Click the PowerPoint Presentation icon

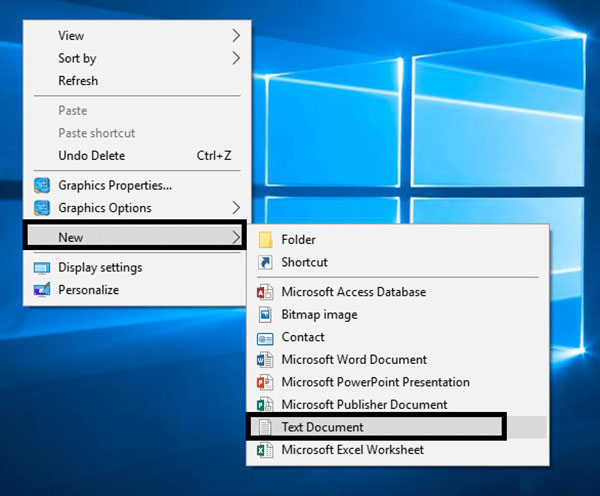point(265,382)
